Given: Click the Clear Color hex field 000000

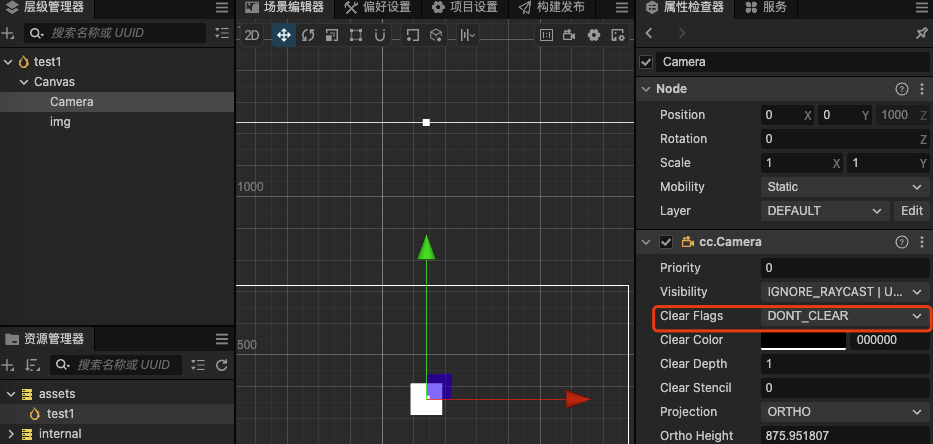Looking at the screenshot, I should [x=889, y=340].
